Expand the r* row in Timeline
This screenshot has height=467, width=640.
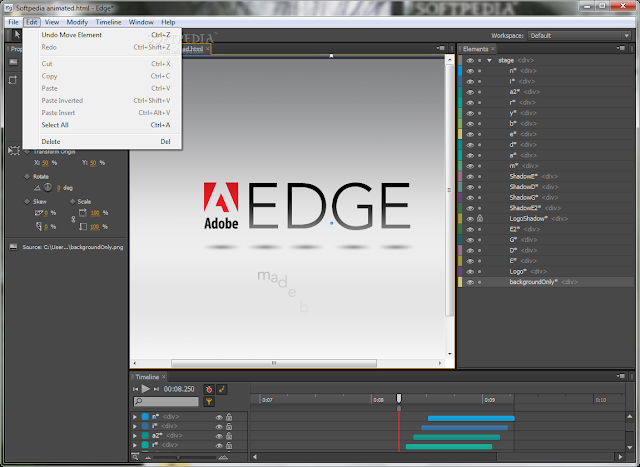135,445
